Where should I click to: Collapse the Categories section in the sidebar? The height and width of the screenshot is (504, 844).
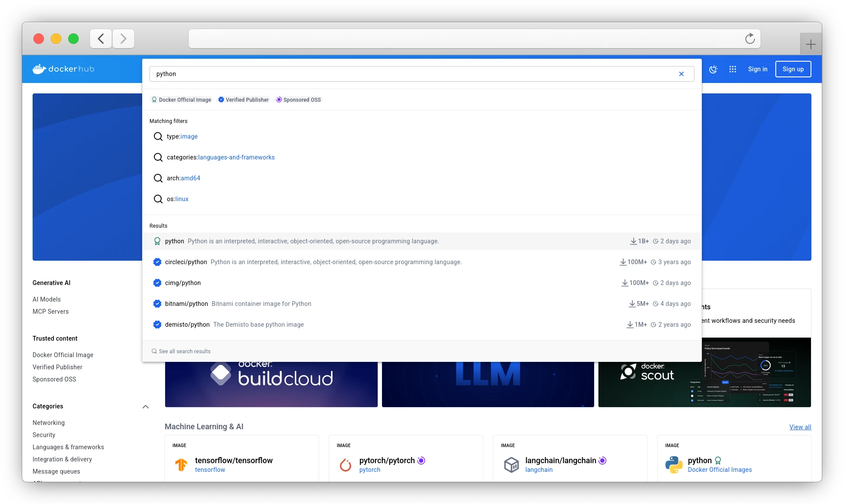click(x=146, y=407)
